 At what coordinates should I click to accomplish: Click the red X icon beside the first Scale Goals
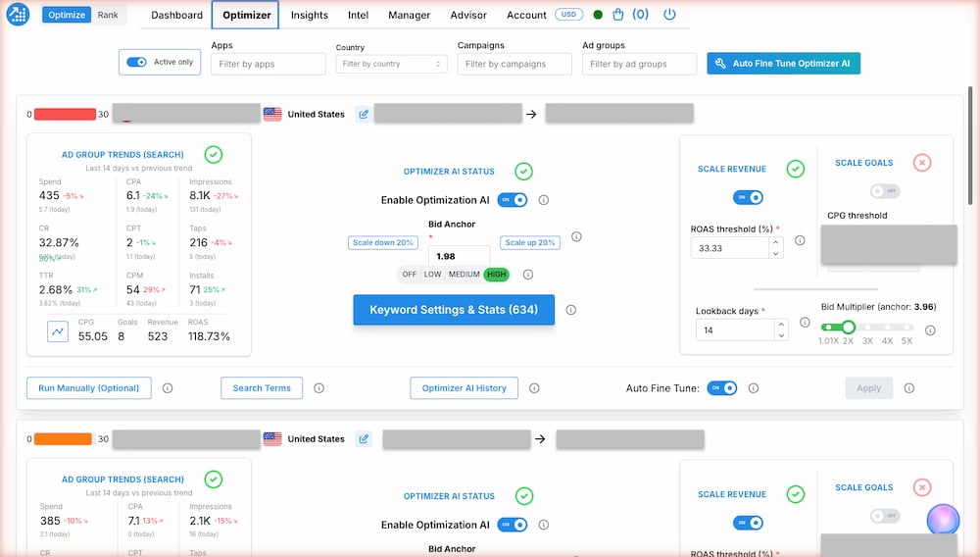(922, 163)
